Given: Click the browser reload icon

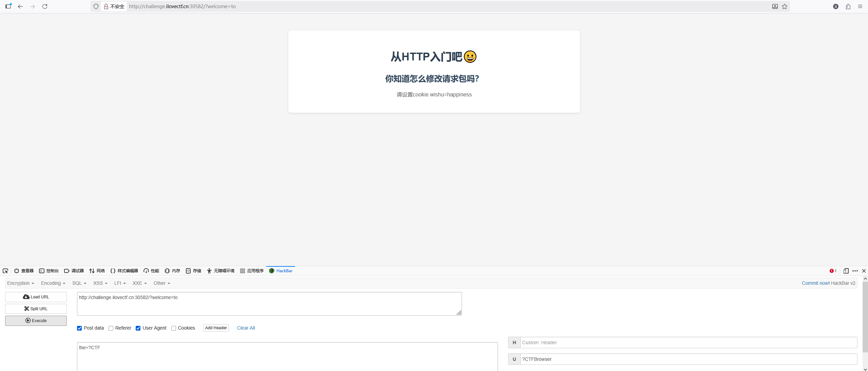Looking at the screenshot, I should pos(45,6).
